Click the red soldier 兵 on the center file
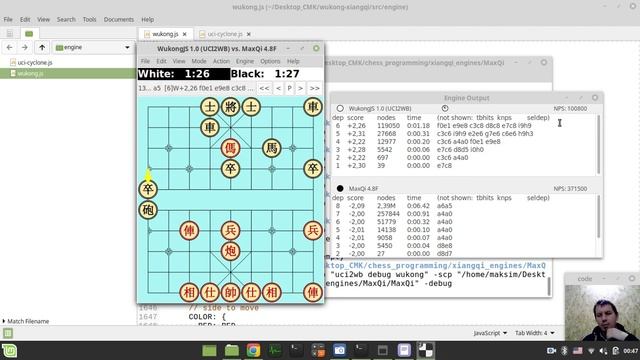Image resolution: width=640 pixels, height=360 pixels. point(230,231)
